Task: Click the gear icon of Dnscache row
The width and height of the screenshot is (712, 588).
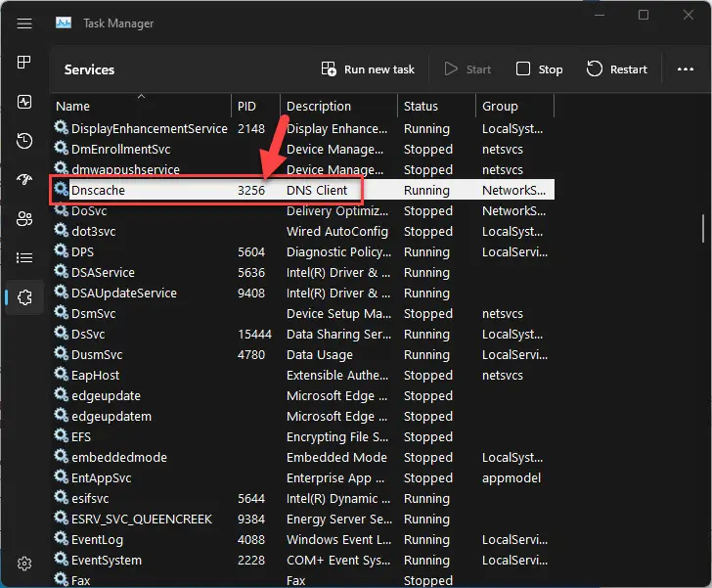Action: point(62,189)
